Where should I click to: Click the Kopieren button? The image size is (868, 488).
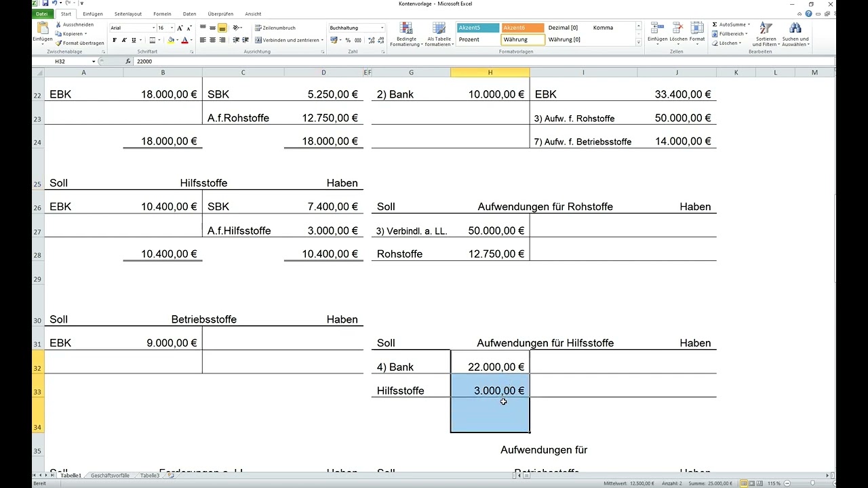[72, 33]
